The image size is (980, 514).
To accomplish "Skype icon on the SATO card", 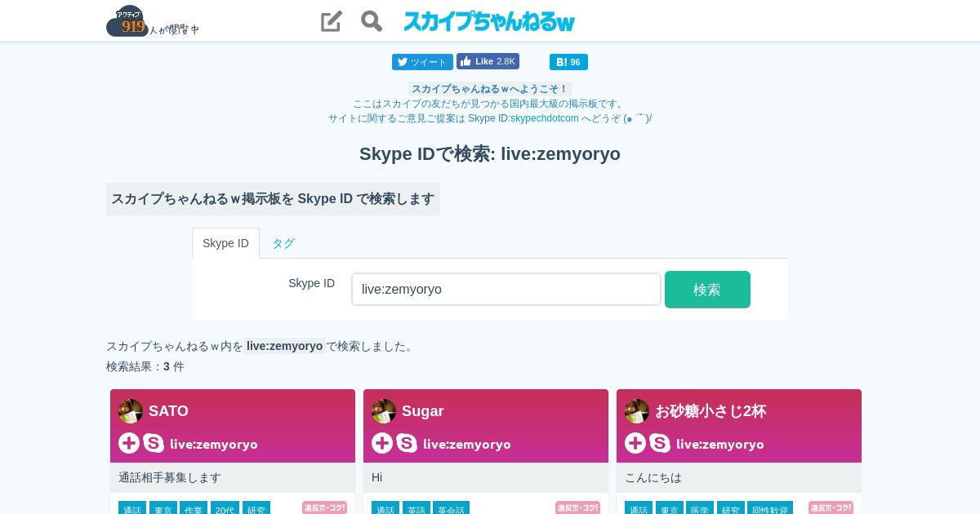I will click(154, 443).
